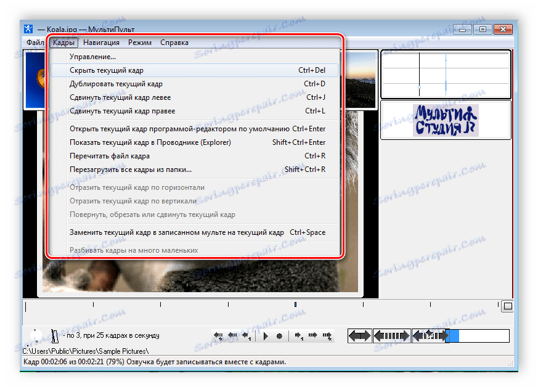Open the Справка menu
Image resolution: width=538 pixels, height=392 pixels.
coord(174,43)
